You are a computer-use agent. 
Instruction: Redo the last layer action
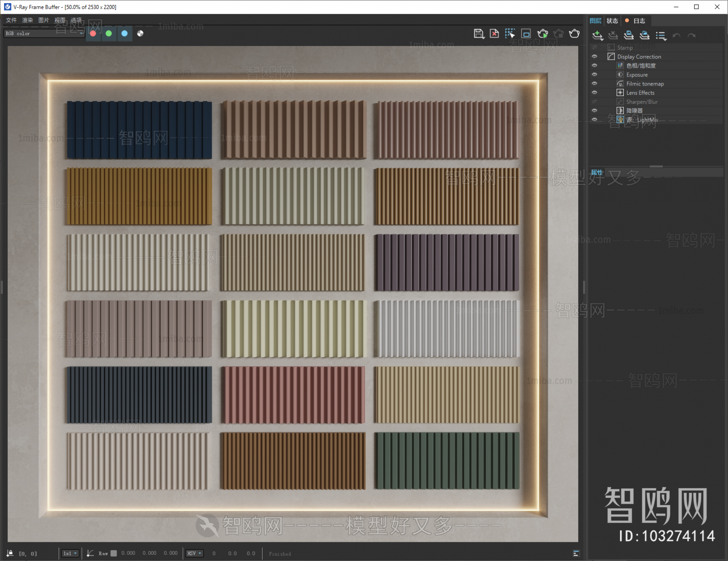692,35
